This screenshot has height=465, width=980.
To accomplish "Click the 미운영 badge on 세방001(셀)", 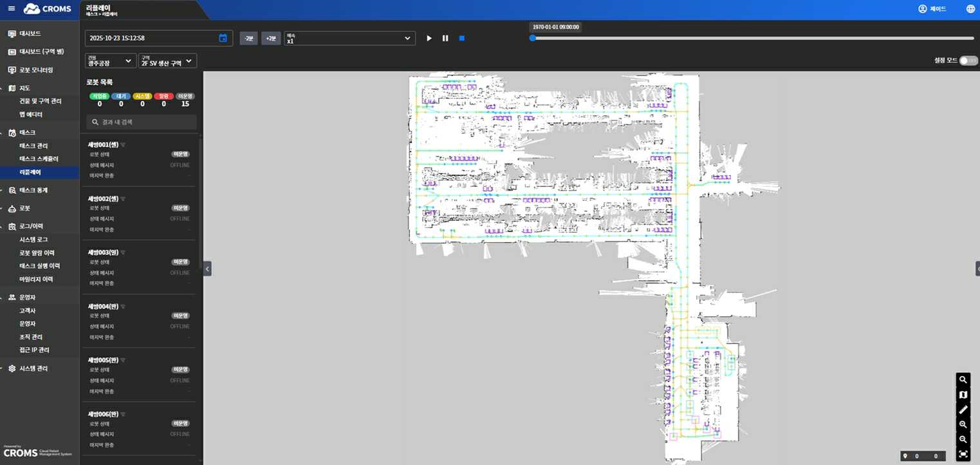I will [x=181, y=155].
